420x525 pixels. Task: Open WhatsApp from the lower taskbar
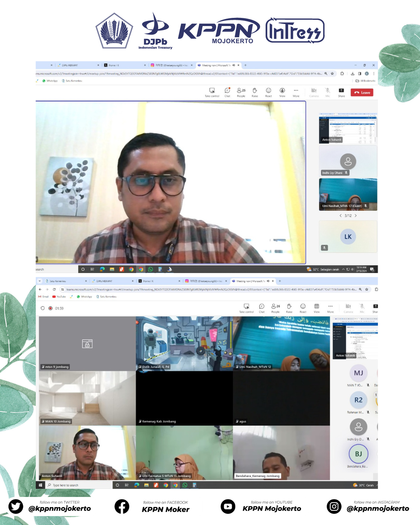coord(185,485)
